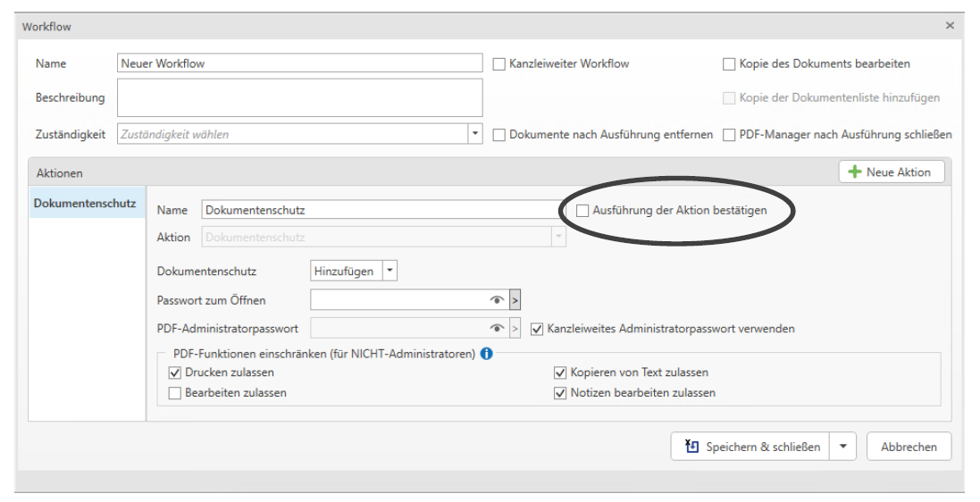Click Speichern & schließen button
The height and width of the screenshot is (502, 980).
(x=750, y=447)
